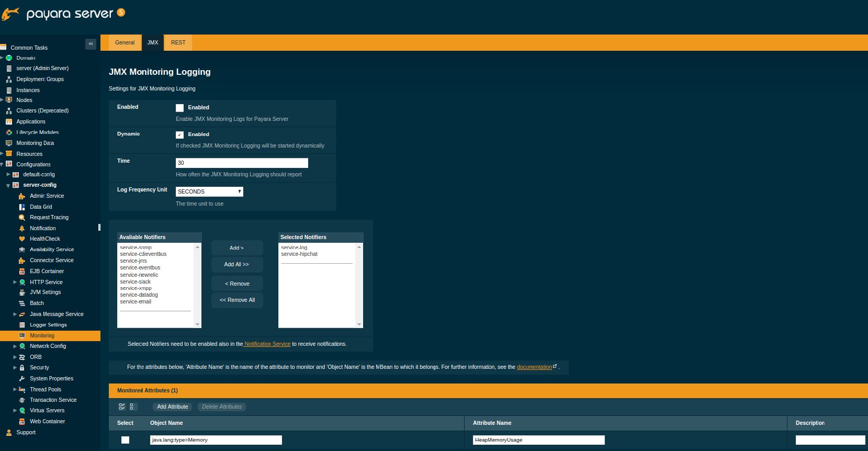Open Transaction Service in the tree

pos(53,400)
